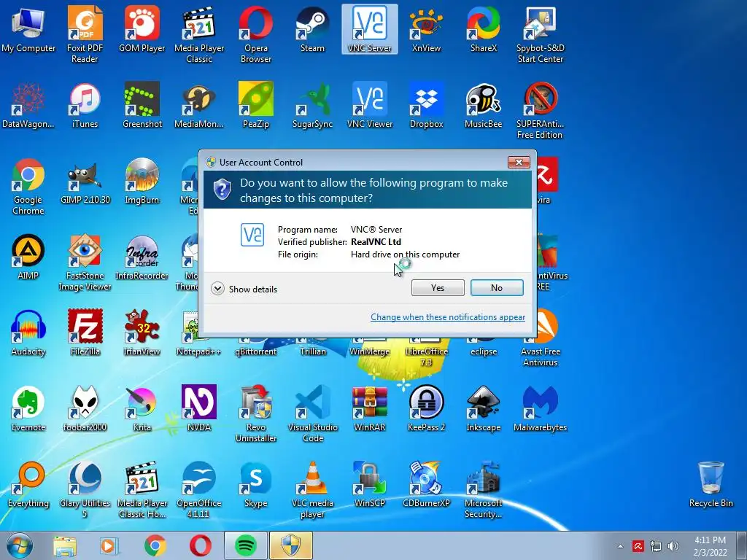Select the WinRAR desktop icon

pyautogui.click(x=370, y=408)
